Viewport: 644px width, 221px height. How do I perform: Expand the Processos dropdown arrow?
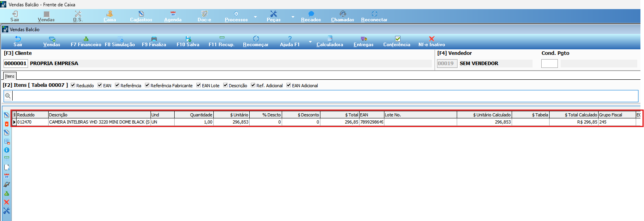pos(255,17)
